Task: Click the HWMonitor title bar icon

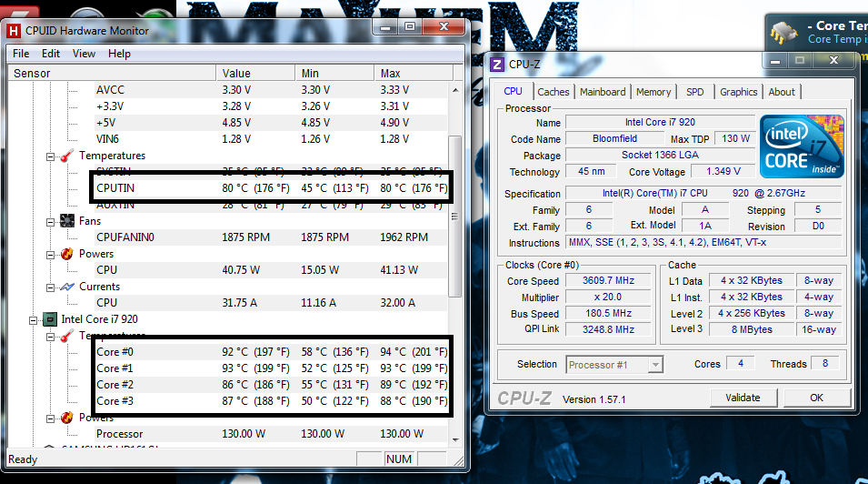Action: [14, 30]
